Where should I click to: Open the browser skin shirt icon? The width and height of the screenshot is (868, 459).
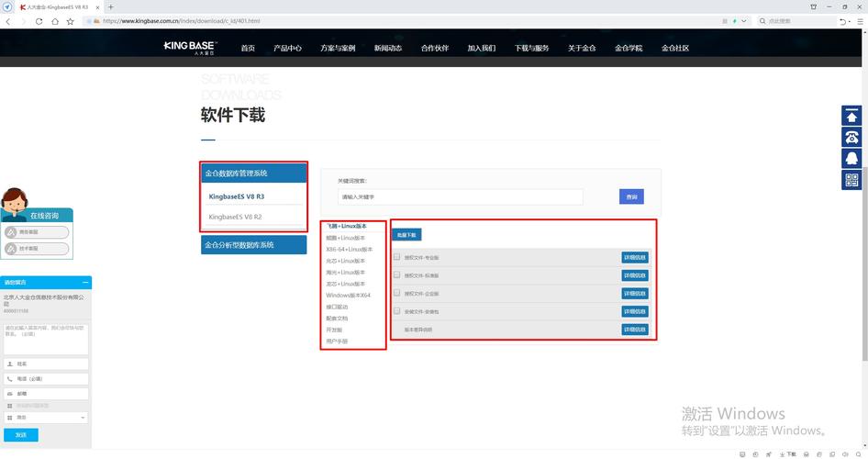tap(813, 6)
